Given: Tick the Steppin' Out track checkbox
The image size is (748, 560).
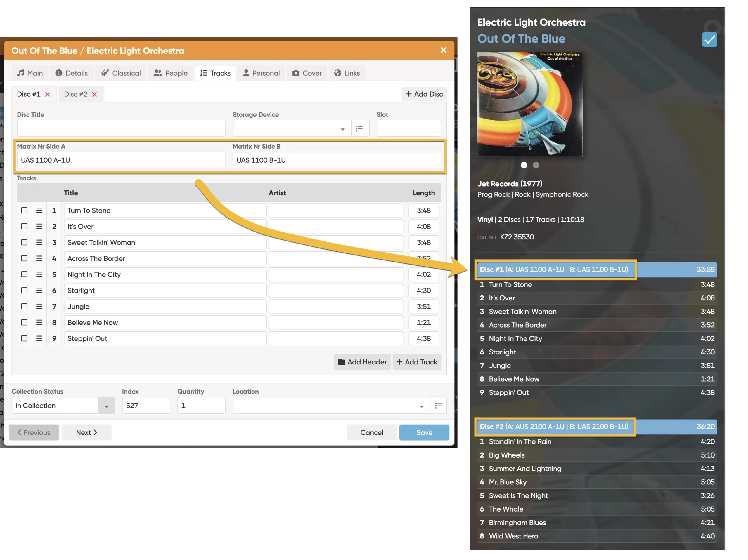Looking at the screenshot, I should point(24,338).
